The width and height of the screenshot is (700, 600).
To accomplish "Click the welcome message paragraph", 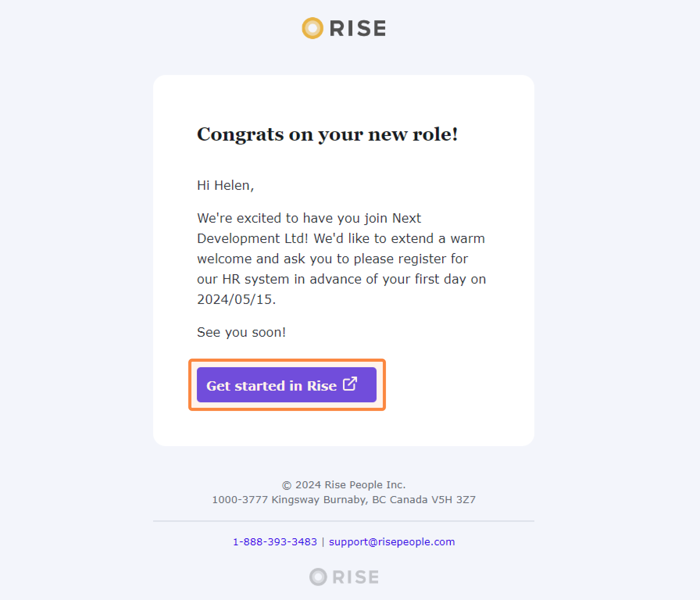I will 341,259.
